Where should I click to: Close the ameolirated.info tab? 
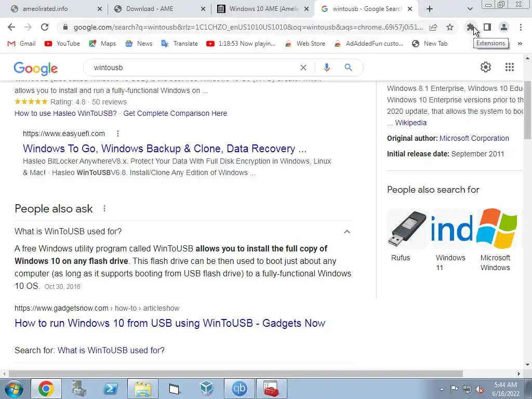click(x=99, y=9)
